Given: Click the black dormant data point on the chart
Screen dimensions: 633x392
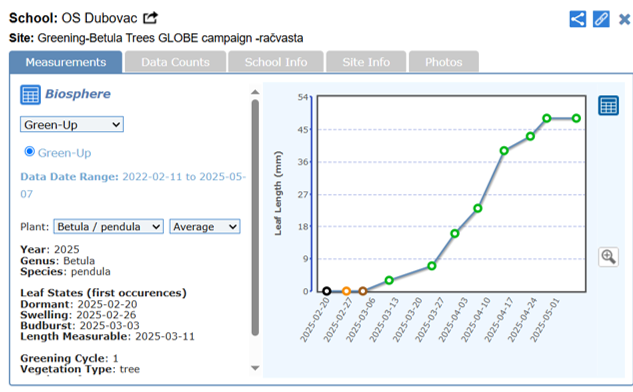Looking at the screenshot, I should coord(327,291).
